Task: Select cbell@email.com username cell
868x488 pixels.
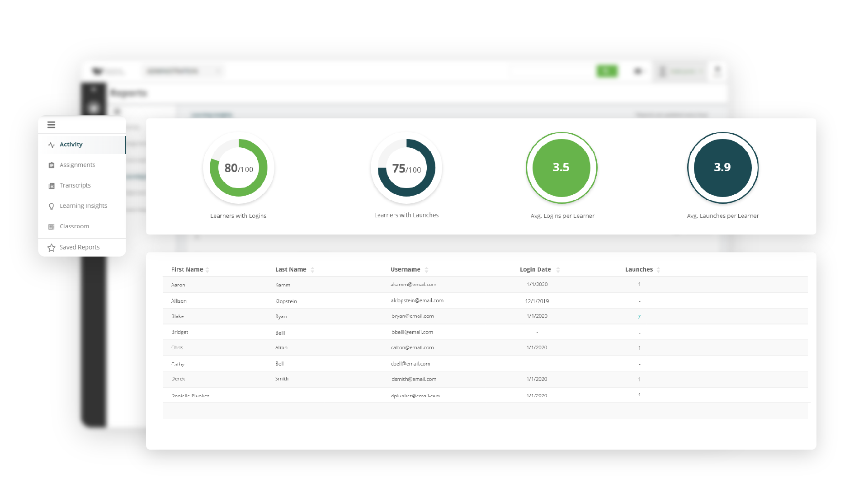Action: (x=410, y=364)
